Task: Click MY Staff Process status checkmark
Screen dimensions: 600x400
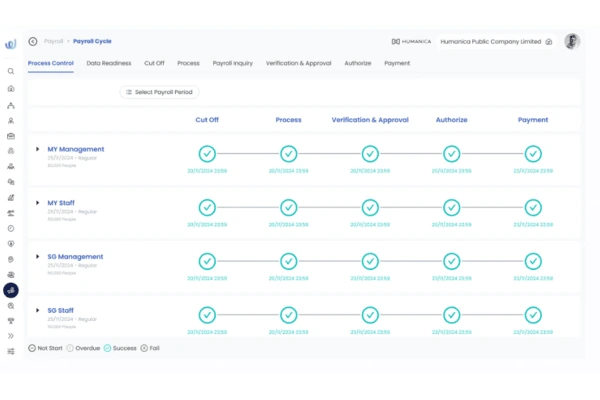Action: point(288,207)
